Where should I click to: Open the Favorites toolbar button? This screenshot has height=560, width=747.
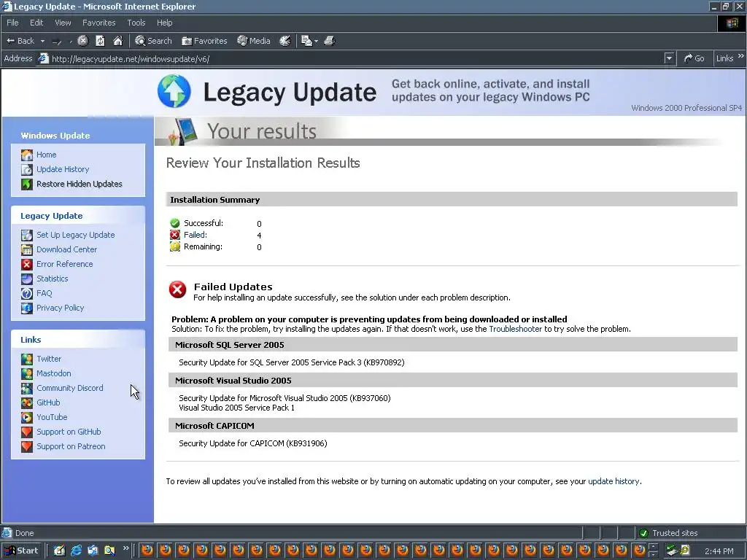tap(204, 41)
